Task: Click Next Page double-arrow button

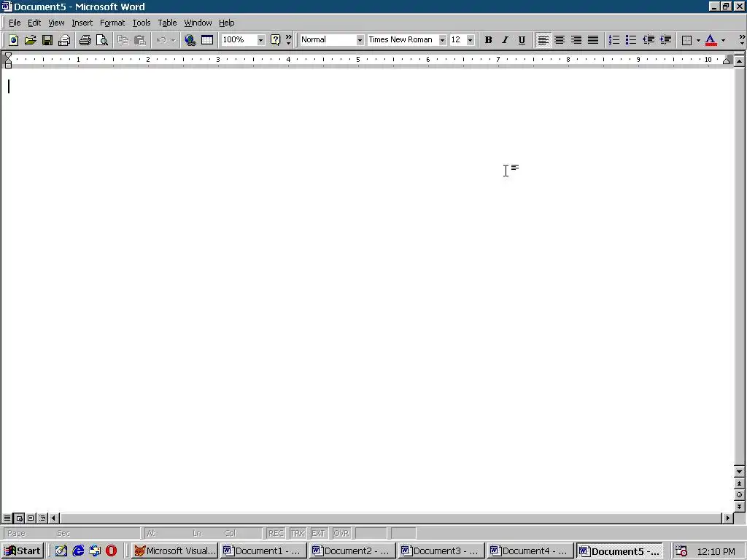Action: pos(740,507)
